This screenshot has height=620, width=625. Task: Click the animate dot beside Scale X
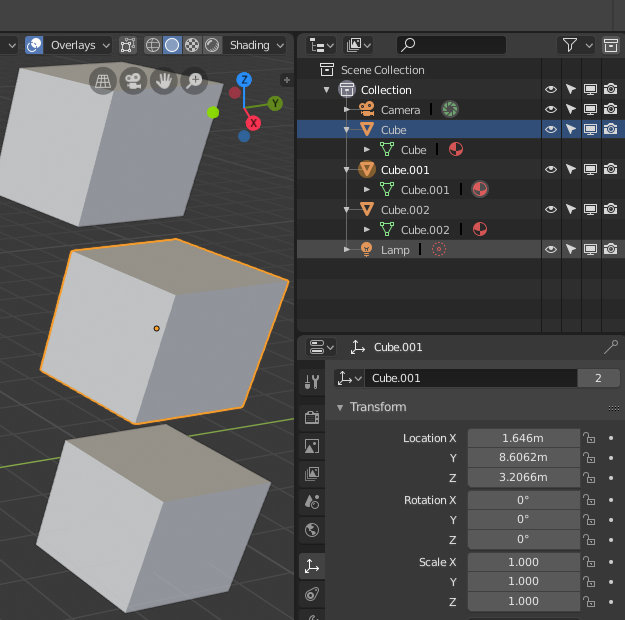coord(611,562)
